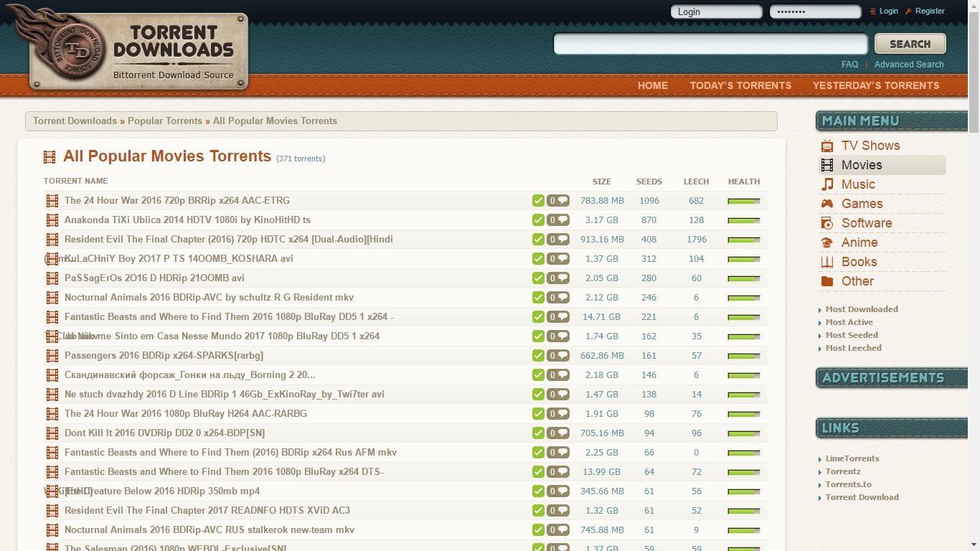The height and width of the screenshot is (551, 980).
Task: Click health bar for Resident Evil 720p HDTC row
Action: click(x=744, y=240)
